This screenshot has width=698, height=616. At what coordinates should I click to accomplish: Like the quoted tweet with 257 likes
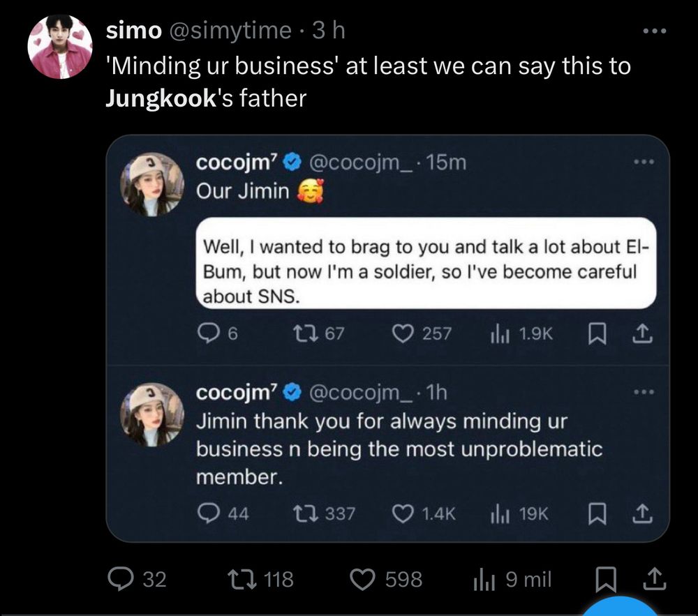404,334
